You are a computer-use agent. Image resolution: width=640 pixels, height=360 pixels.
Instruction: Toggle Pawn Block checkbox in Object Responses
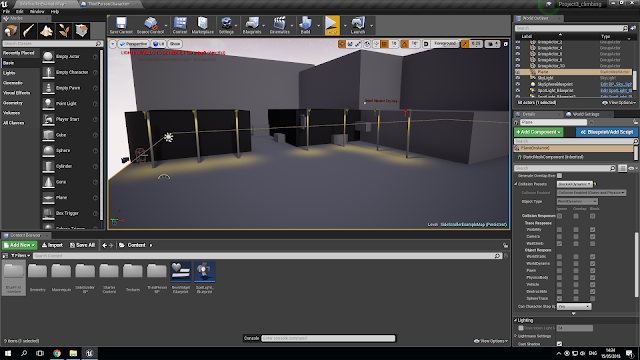pos(592,271)
